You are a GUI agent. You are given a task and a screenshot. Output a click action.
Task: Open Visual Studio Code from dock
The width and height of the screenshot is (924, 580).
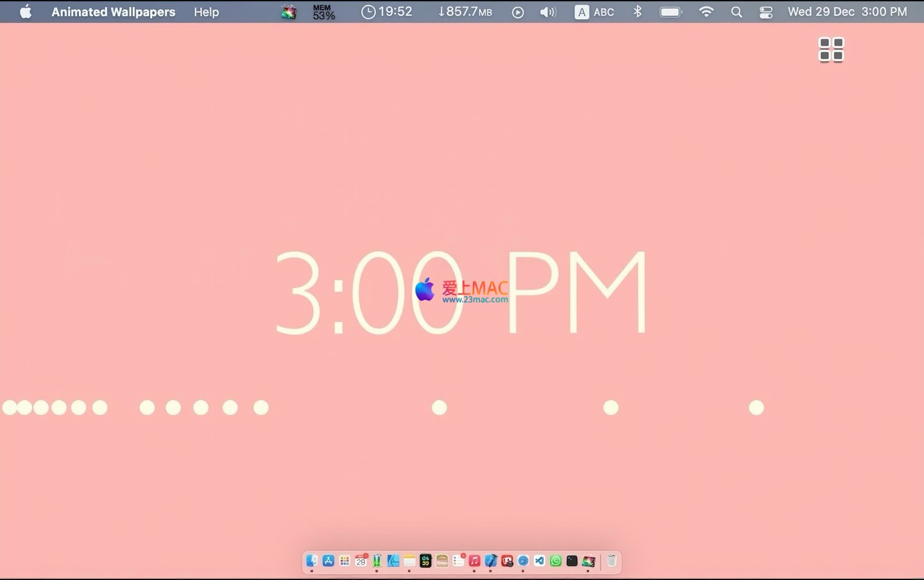(x=540, y=561)
